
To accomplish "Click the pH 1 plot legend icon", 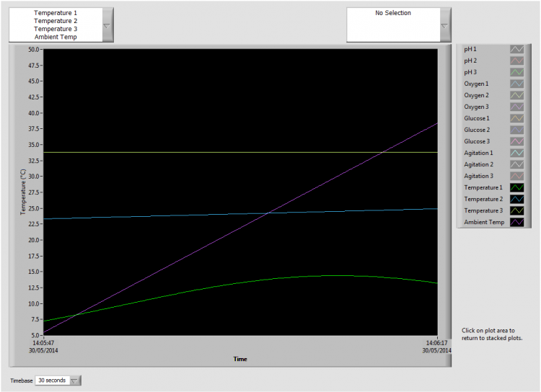I will [517, 49].
